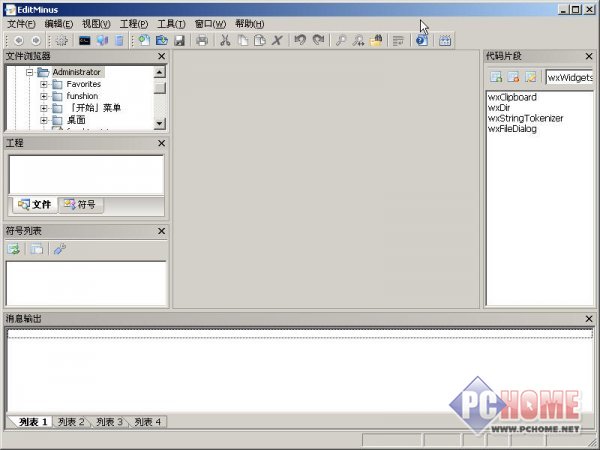The height and width of the screenshot is (450, 600).
Task: Select the funshion folder
Action: coord(82,96)
